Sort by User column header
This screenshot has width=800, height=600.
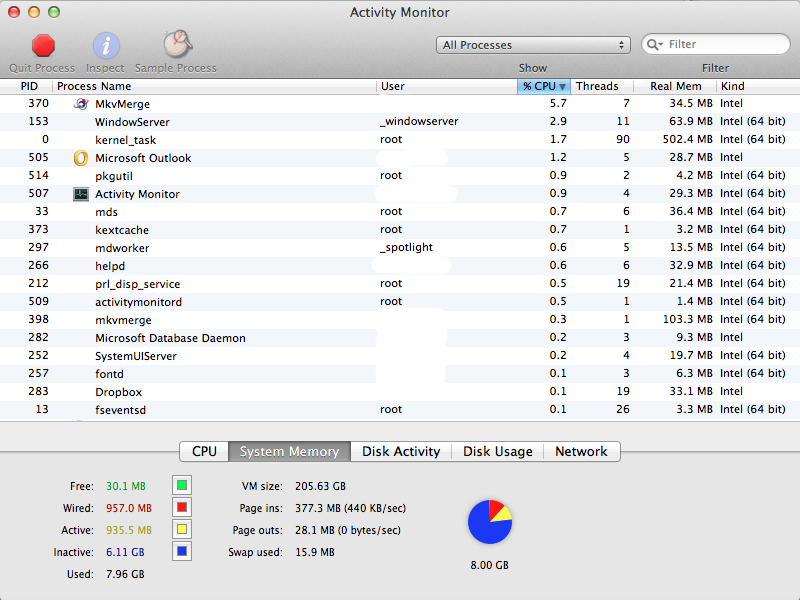(447, 86)
